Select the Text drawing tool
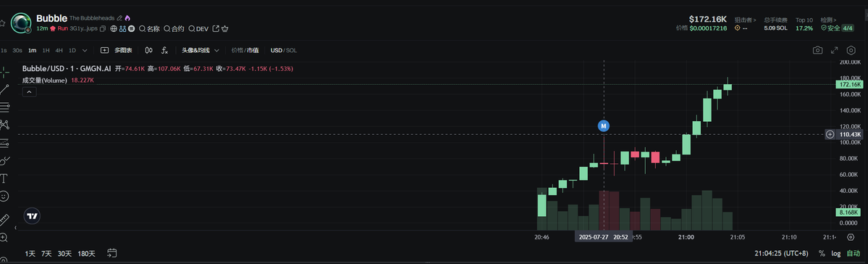Viewport: 868px width, 264px height. point(4,178)
